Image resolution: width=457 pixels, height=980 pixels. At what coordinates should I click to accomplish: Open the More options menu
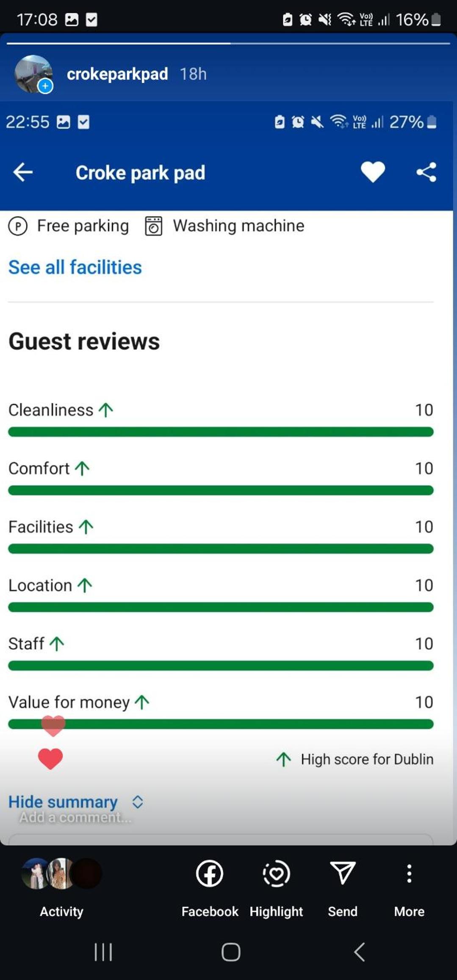(409, 888)
